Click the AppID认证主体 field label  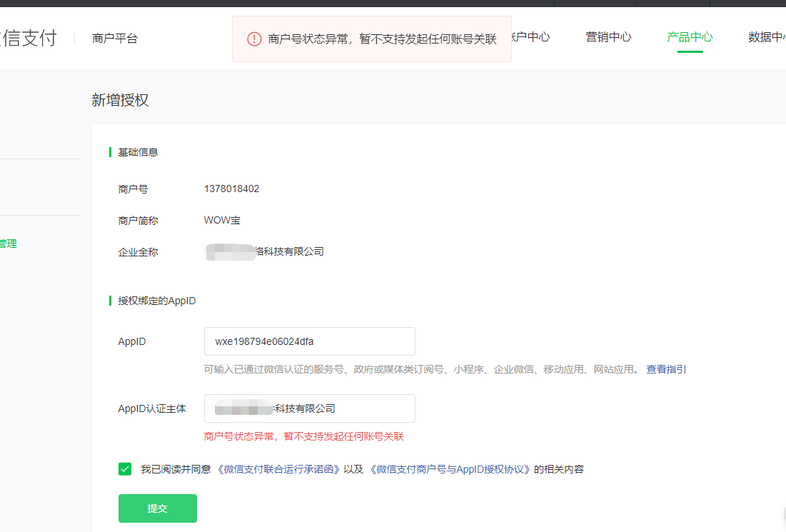152,408
